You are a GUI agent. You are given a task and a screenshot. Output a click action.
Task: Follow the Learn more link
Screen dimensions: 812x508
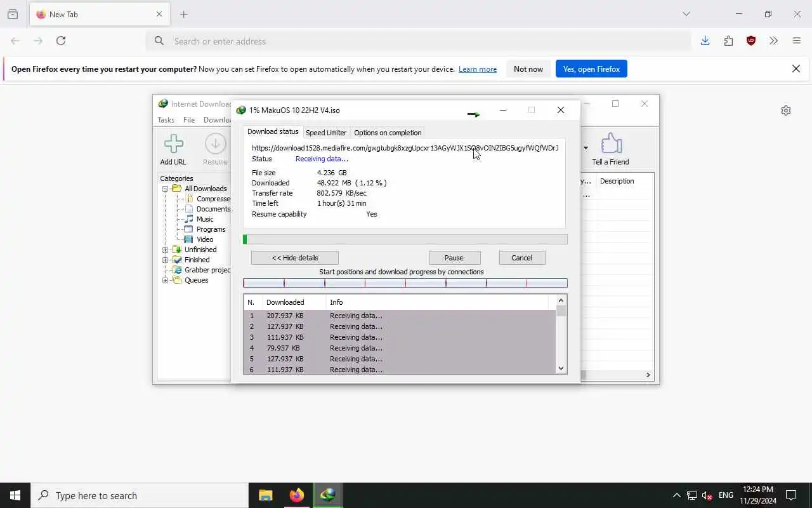tap(478, 69)
